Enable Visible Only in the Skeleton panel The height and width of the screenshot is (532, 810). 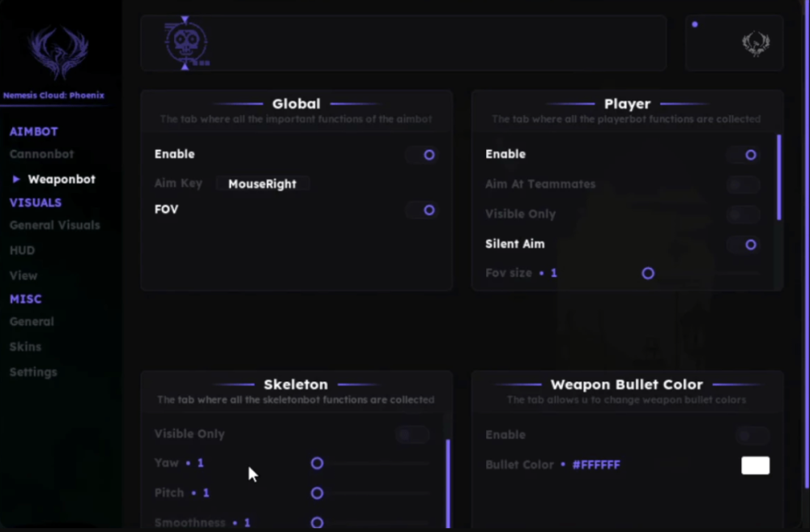coord(412,434)
